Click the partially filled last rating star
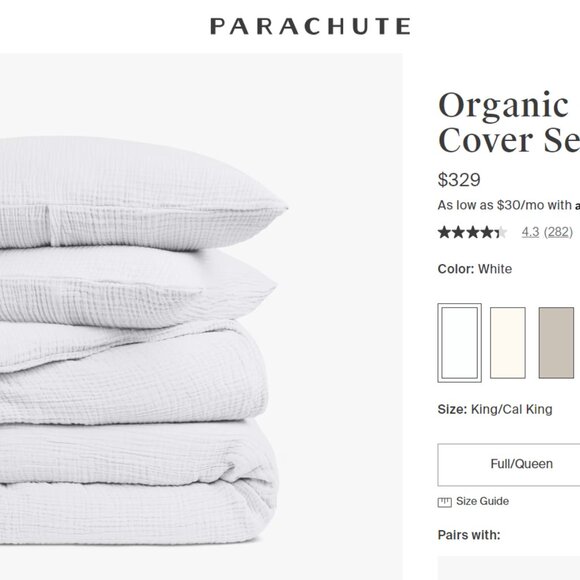 click(501, 232)
